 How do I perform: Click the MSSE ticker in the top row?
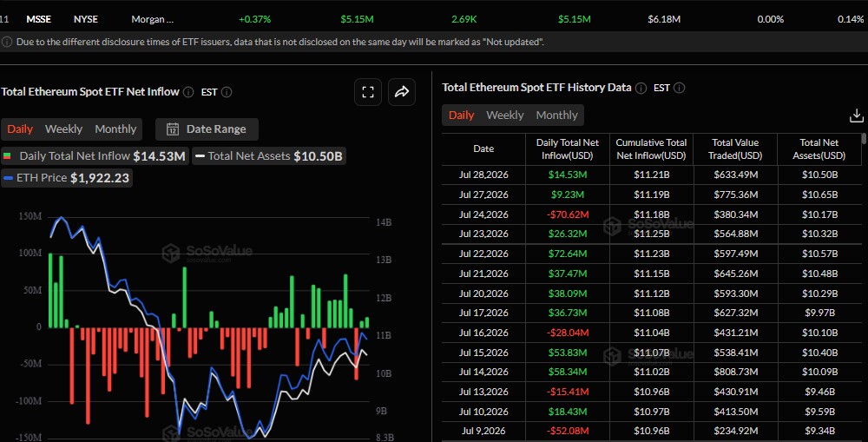[39, 19]
